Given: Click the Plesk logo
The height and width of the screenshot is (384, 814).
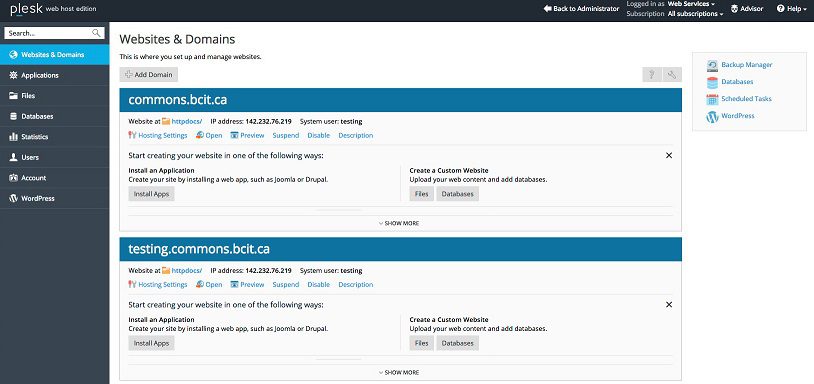Looking at the screenshot, I should coord(26,9).
